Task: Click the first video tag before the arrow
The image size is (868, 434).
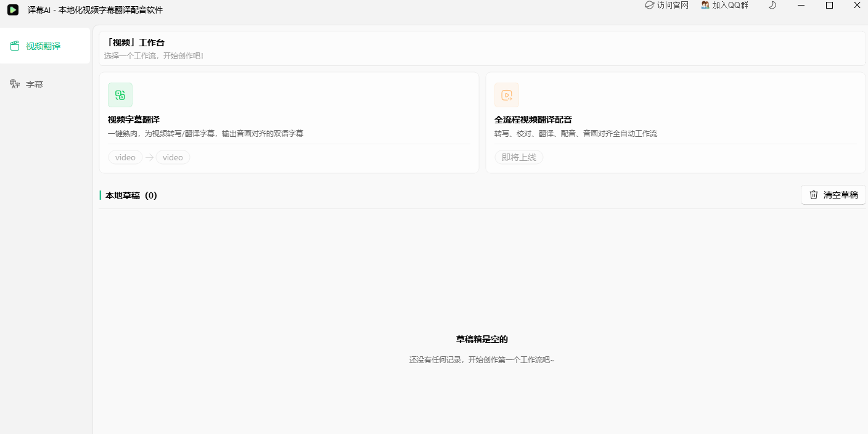Action: 125,157
